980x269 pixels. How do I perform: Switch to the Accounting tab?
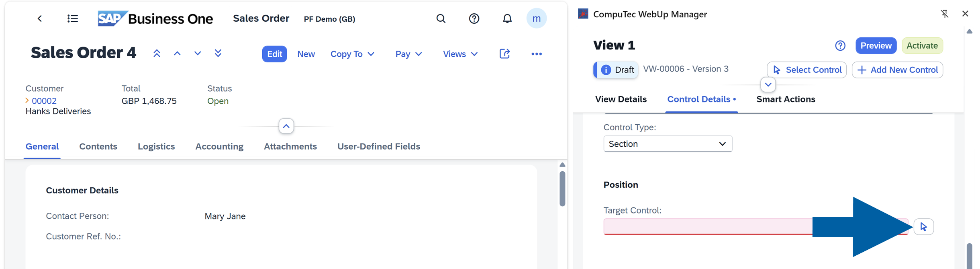coord(219,146)
